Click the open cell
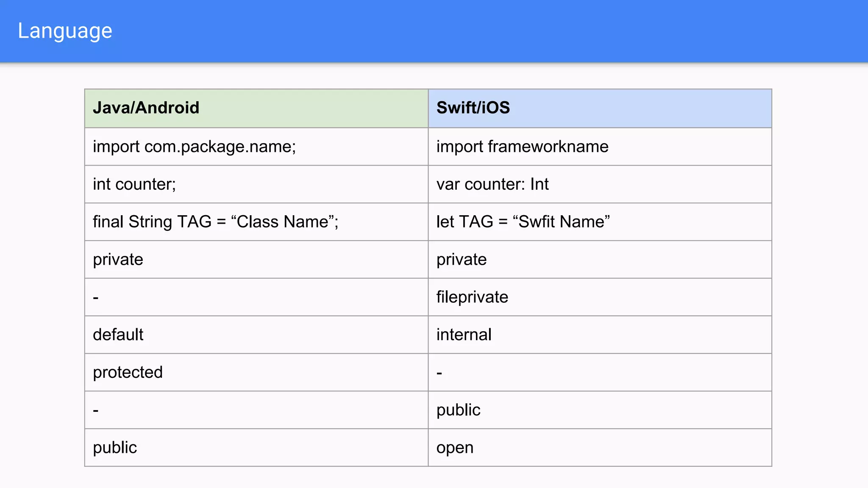This screenshot has height=488, width=868. tap(454, 448)
